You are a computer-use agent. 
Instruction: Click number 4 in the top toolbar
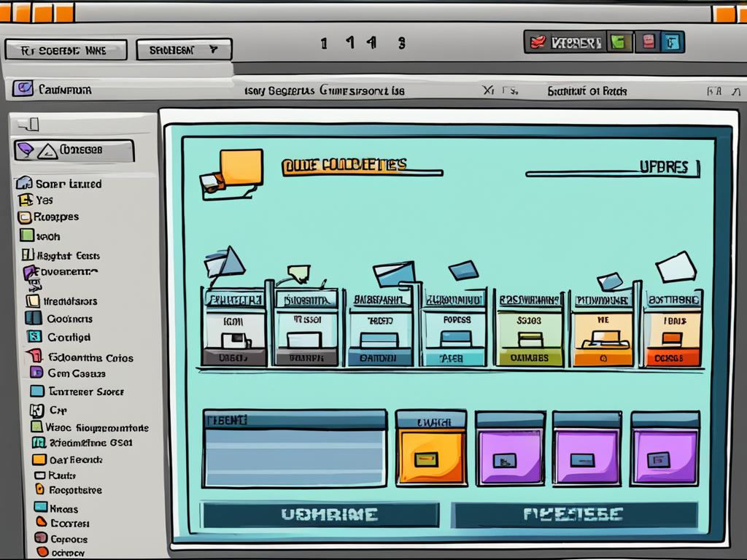(x=372, y=43)
